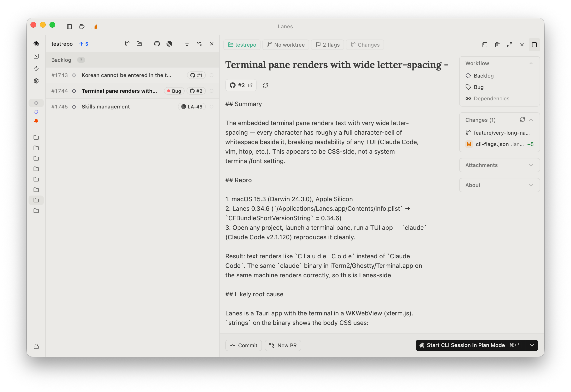Viewport: 571px width, 392px height.
Task: Open the LA-45 Linear badge
Action: 192,107
